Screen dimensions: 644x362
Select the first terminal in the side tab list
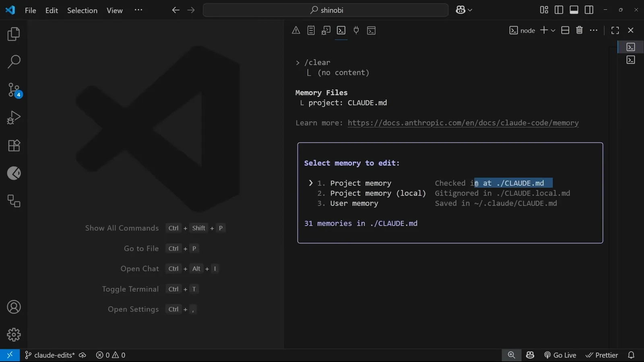[631, 47]
